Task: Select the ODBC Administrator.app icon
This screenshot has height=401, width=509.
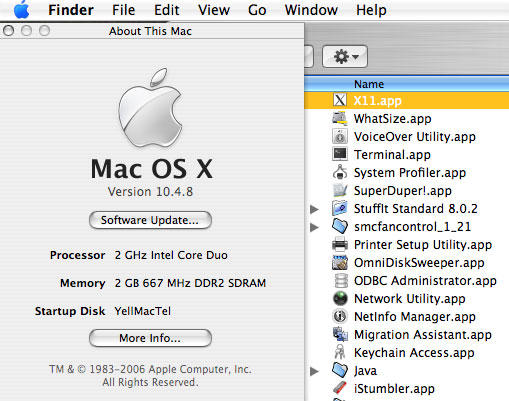Action: [x=340, y=280]
